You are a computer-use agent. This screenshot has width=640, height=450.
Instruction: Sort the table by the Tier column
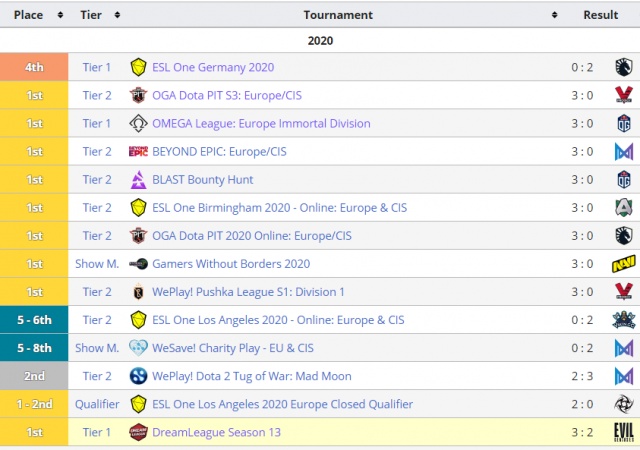point(117,15)
